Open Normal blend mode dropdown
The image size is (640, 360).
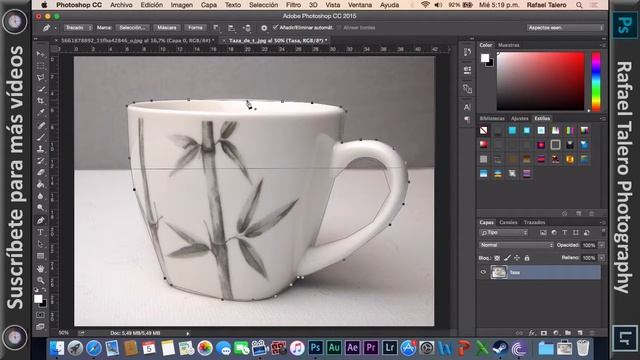pyautogui.click(x=516, y=245)
